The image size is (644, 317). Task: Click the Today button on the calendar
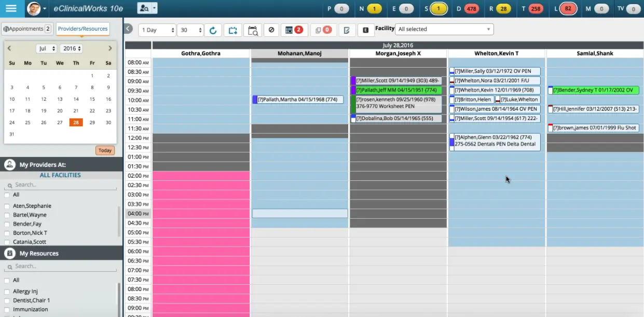pyautogui.click(x=105, y=150)
